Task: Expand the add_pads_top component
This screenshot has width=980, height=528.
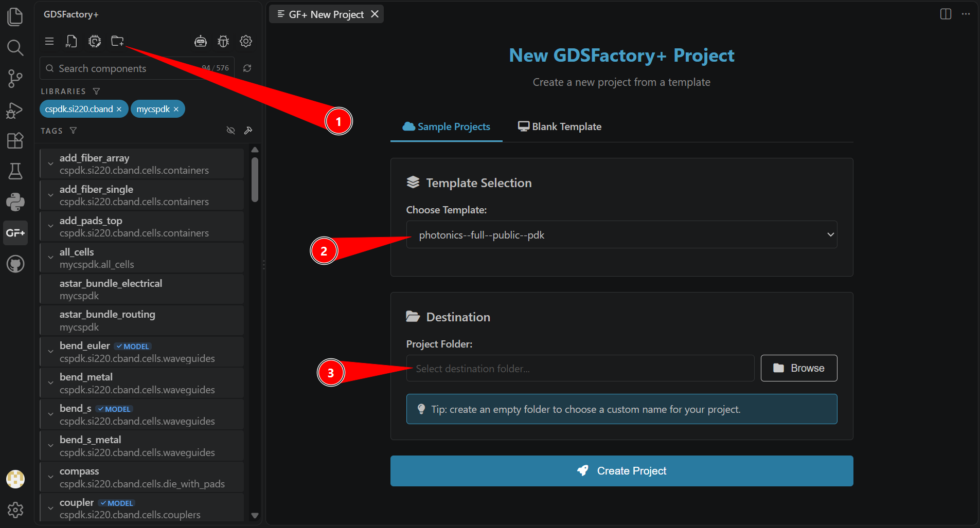Action: (50, 226)
